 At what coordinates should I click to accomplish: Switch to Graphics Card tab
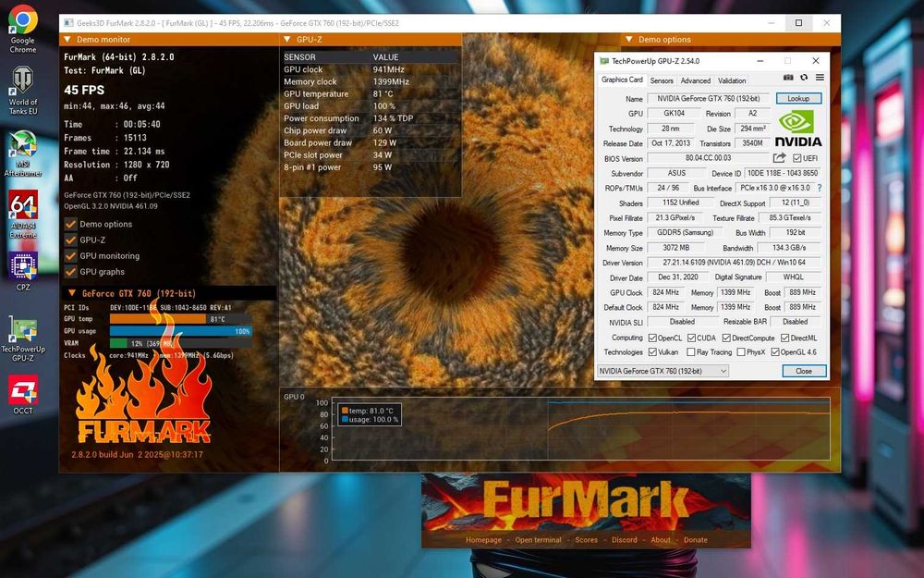(622, 80)
